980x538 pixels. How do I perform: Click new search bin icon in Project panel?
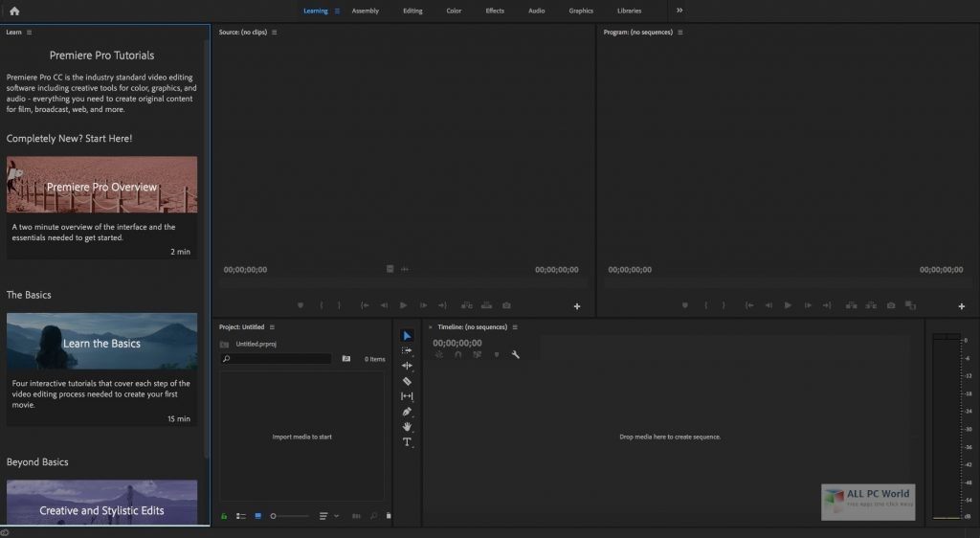pyautogui.click(x=346, y=359)
